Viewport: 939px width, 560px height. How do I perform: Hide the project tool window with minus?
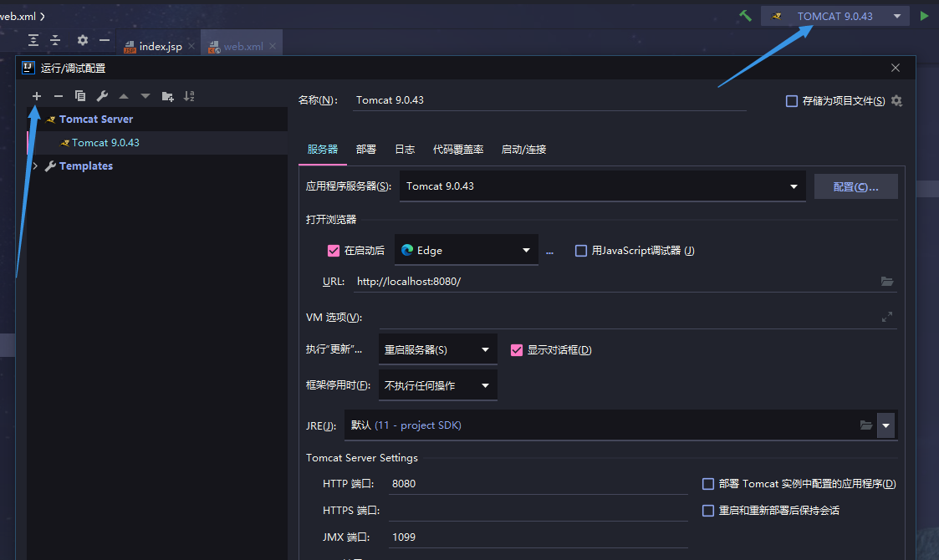pos(105,40)
